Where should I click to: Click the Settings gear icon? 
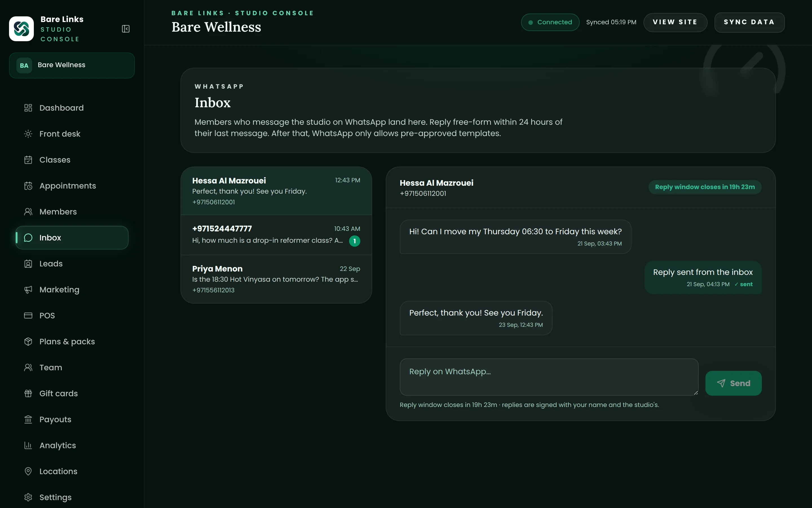click(x=28, y=497)
